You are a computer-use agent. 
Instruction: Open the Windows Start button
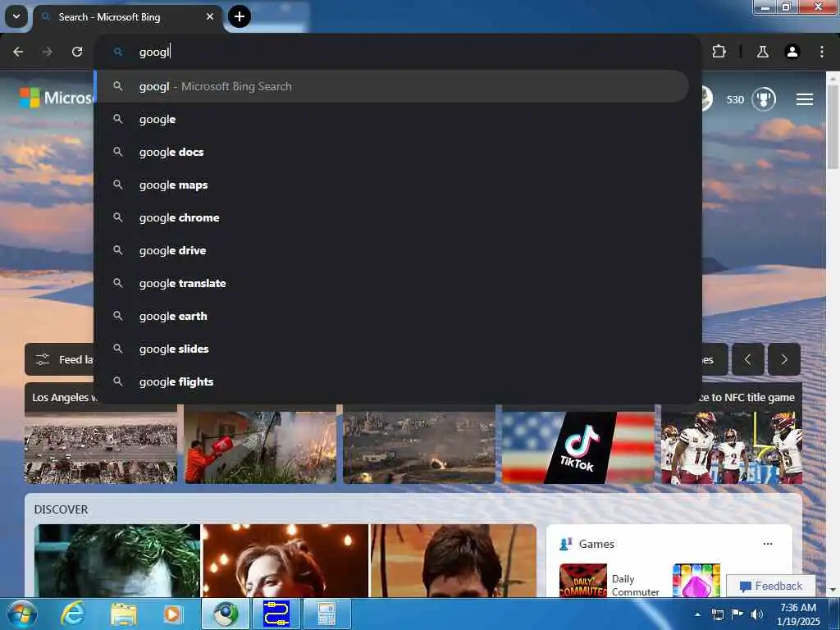click(21, 614)
